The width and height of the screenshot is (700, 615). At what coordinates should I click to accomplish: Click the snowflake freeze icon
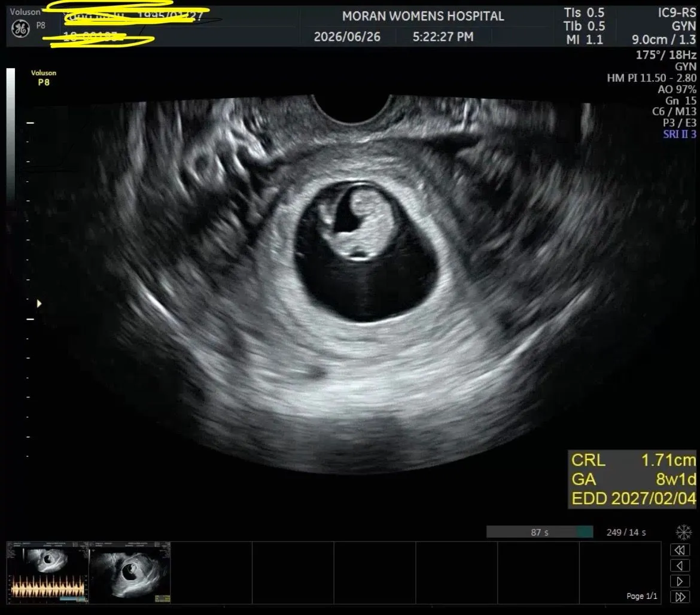[x=683, y=532]
